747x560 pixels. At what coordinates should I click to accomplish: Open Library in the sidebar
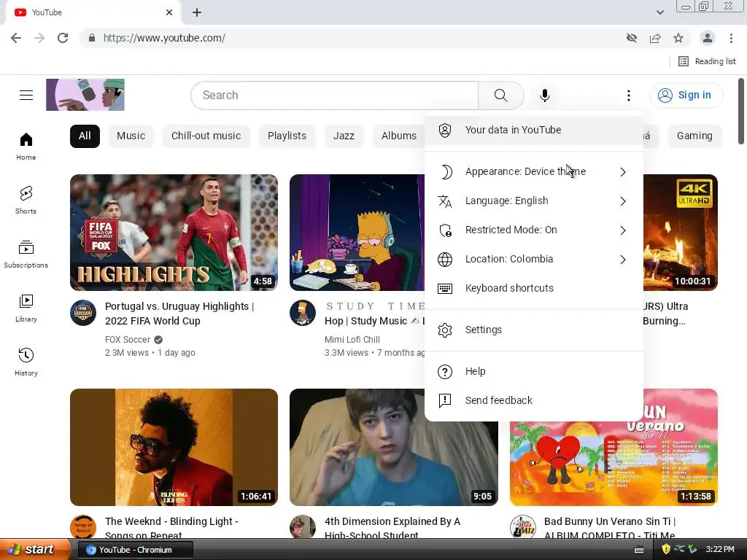(x=26, y=308)
